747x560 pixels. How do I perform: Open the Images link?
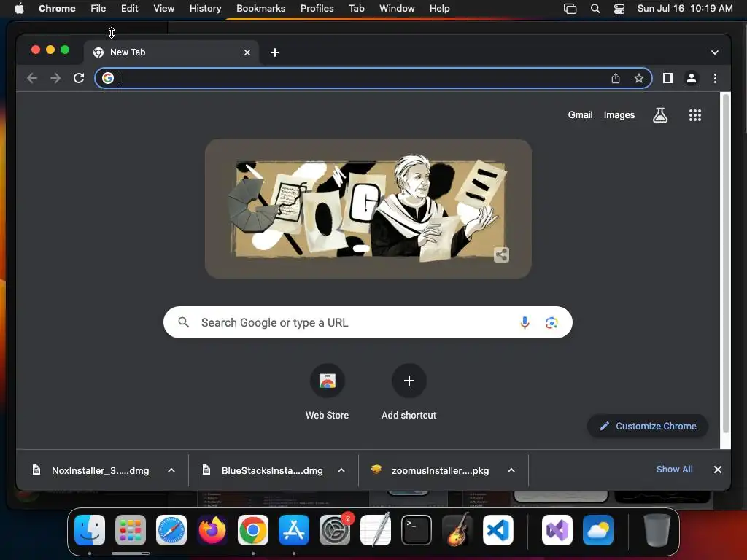click(x=619, y=114)
